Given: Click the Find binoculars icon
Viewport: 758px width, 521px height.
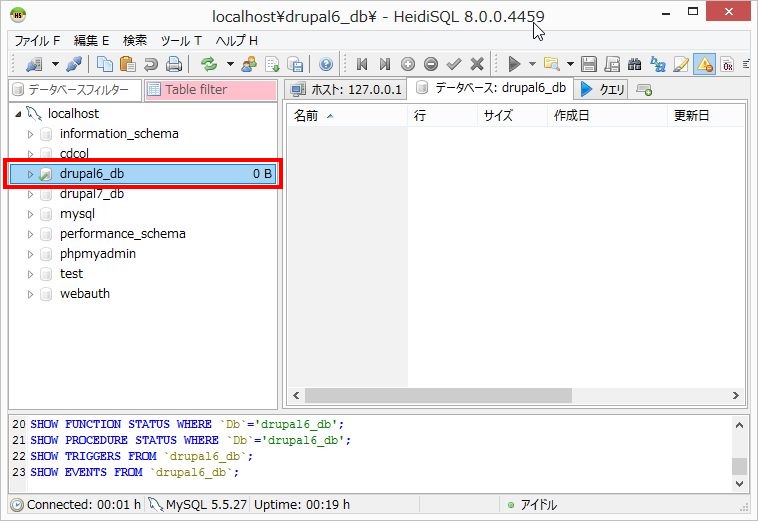Looking at the screenshot, I should [x=635, y=64].
